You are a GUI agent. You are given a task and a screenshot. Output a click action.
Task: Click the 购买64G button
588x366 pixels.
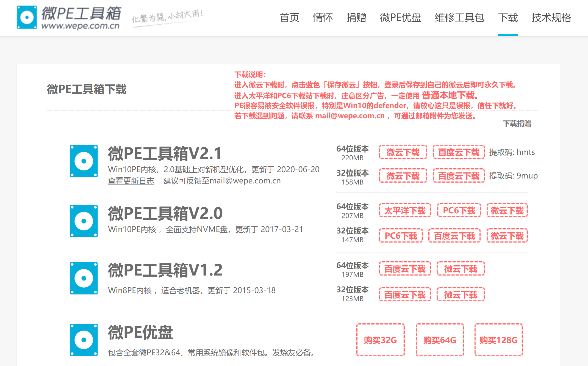pos(440,340)
